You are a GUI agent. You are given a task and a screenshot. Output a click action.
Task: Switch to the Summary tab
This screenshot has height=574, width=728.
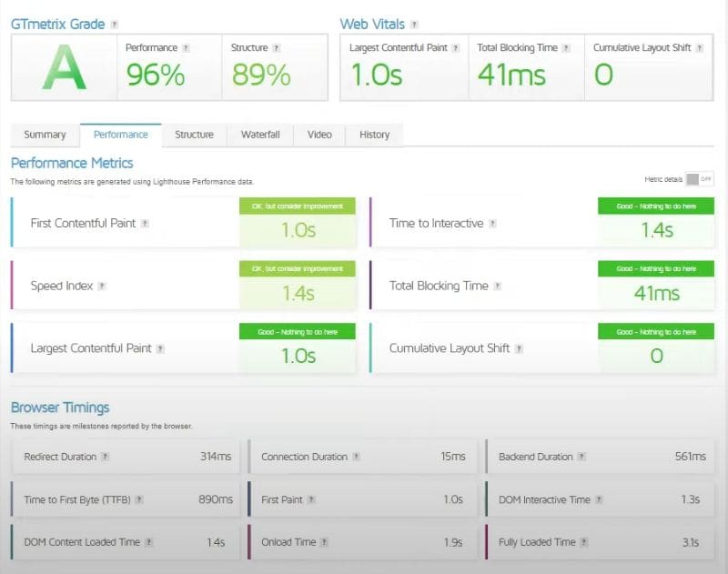[x=45, y=135]
